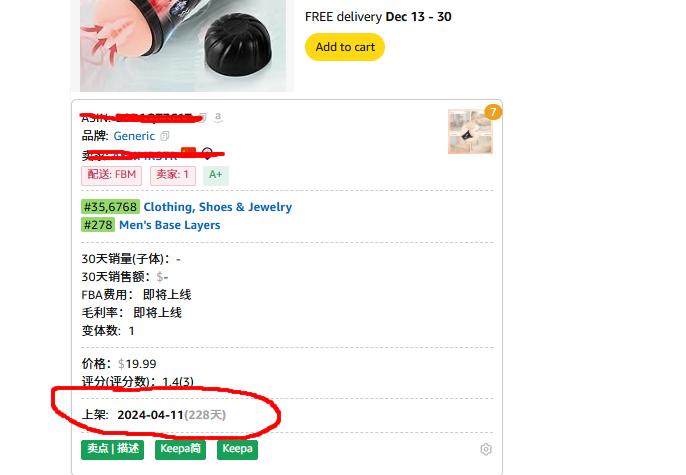Click the Add to cart button
This screenshot has width=686, height=475.
345,47
